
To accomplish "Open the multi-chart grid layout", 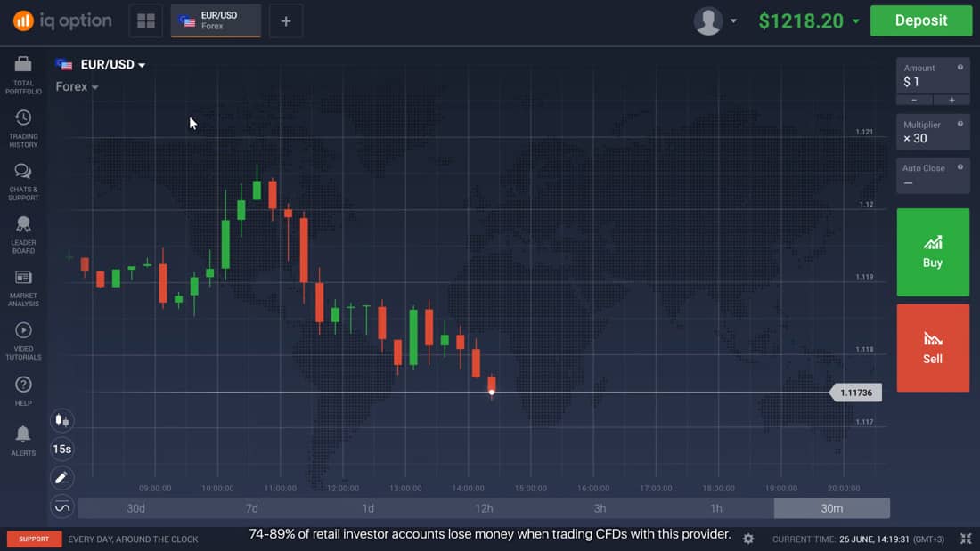I will coord(146,21).
